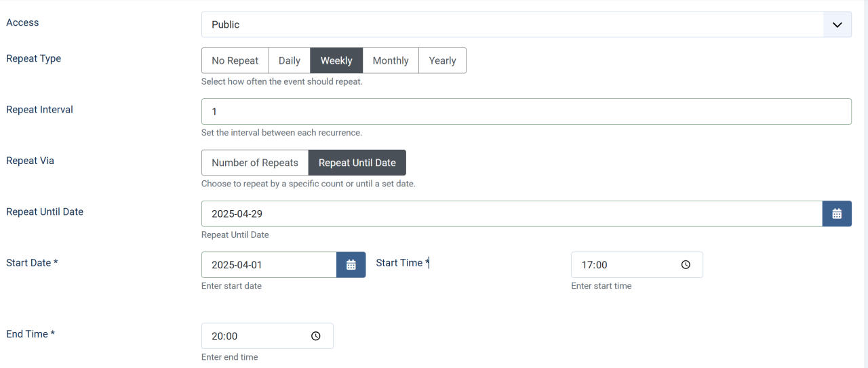
Task: Click the clock icon in End Time
Action: 316,336
